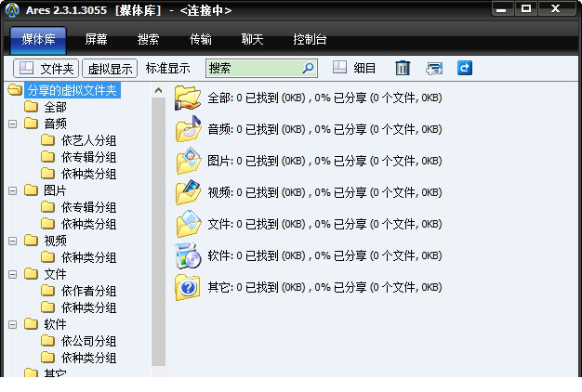The width and height of the screenshot is (582, 392).
Task: Select the 视频 folder in the tree
Action: (55, 241)
